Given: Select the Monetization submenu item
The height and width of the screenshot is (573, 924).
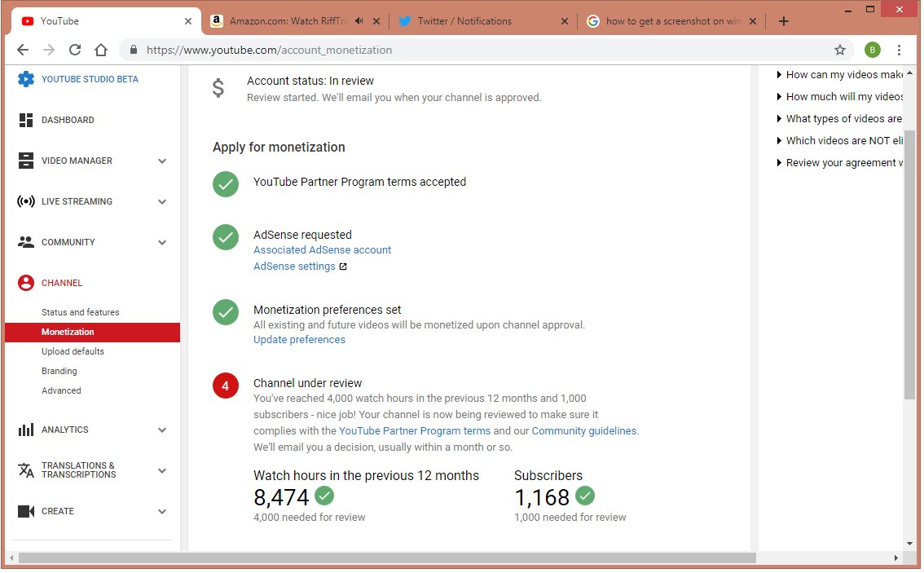Looking at the screenshot, I should pyautogui.click(x=93, y=333).
